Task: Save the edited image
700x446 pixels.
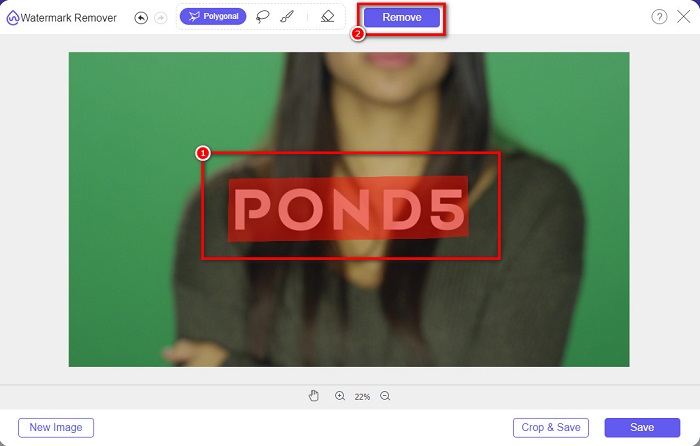Action: click(642, 427)
